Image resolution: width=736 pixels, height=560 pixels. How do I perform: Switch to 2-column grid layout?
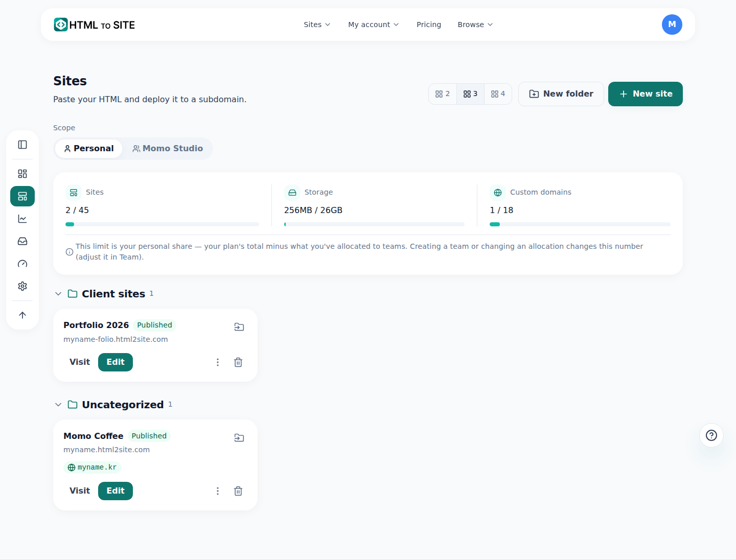[x=443, y=94]
